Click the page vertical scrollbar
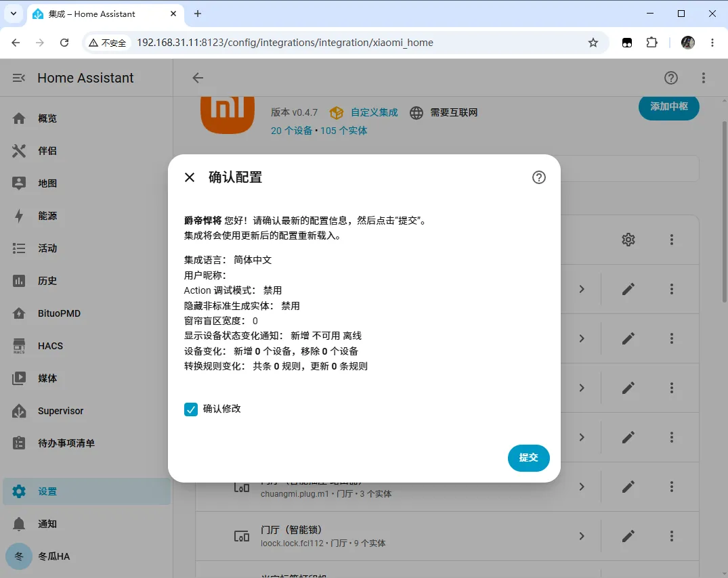Image resolution: width=728 pixels, height=578 pixels. coord(724,211)
